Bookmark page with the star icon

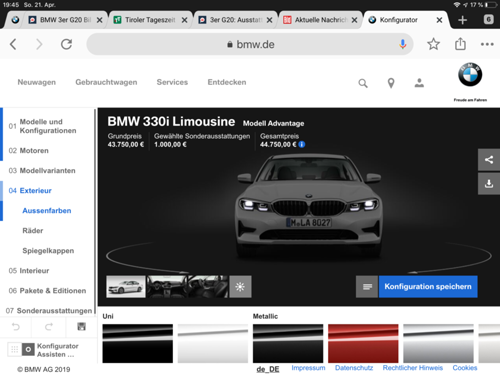pos(433,44)
